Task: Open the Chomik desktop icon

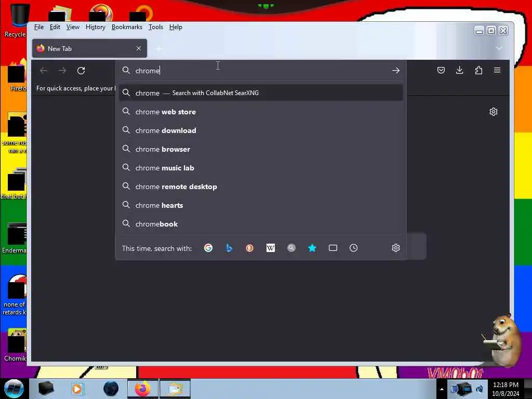Action: [15, 345]
